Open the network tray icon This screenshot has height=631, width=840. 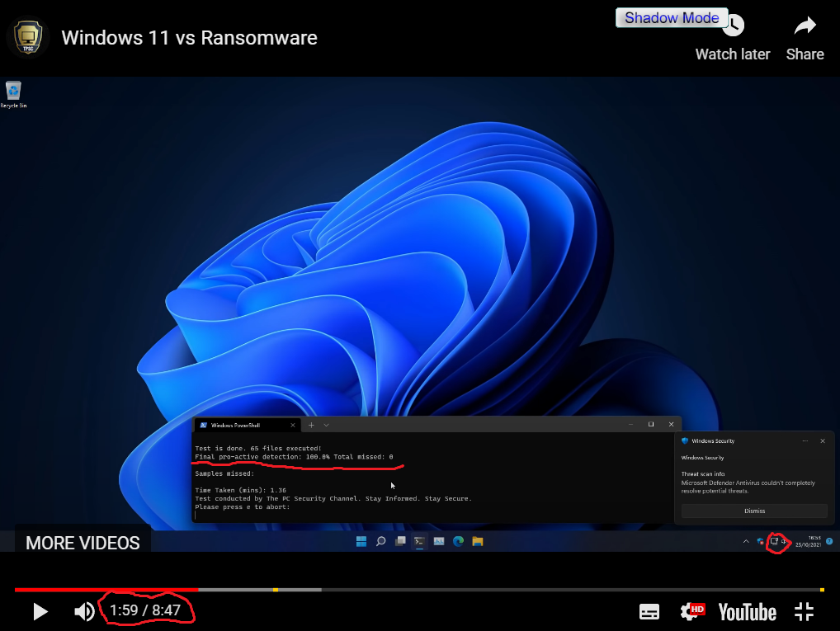click(x=773, y=542)
